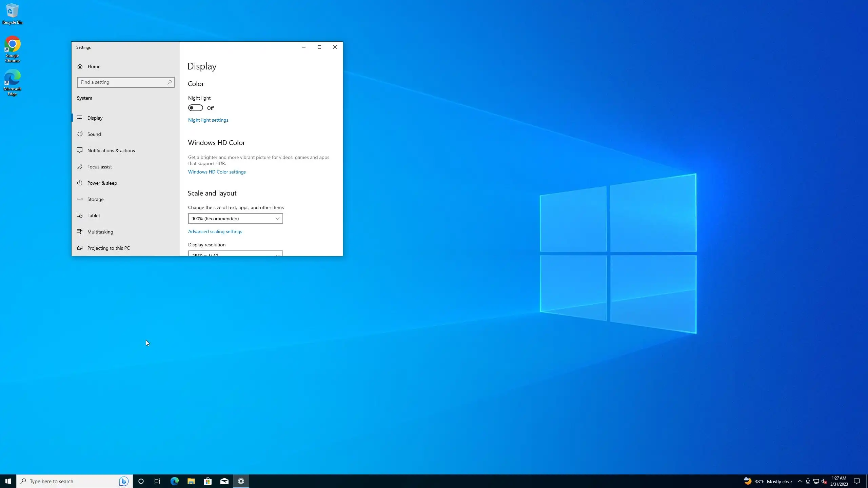This screenshot has width=868, height=488.
Task: Open Night light settings link
Action: coord(208,120)
